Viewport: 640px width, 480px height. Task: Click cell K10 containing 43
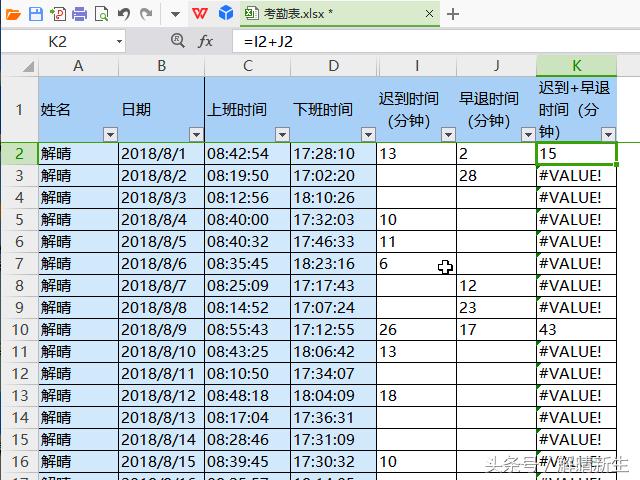576,330
